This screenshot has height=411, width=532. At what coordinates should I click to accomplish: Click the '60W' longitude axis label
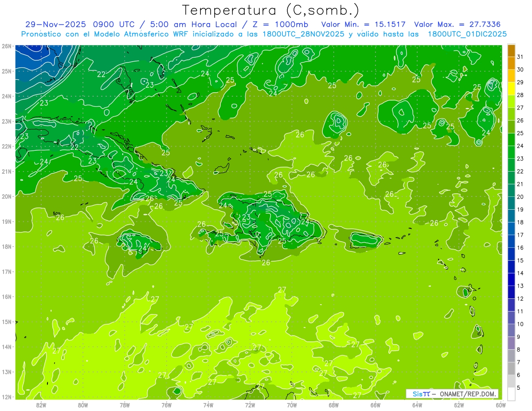(x=501, y=405)
